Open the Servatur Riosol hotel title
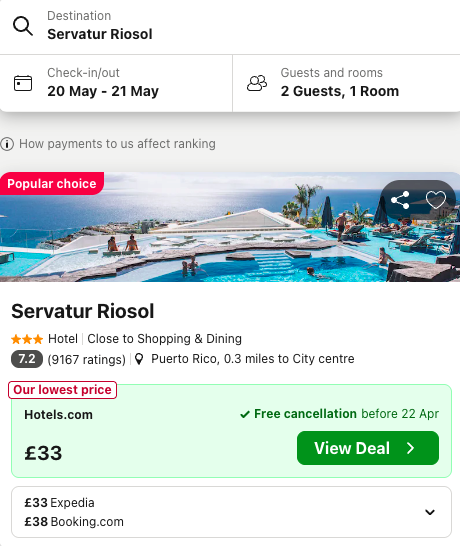This screenshot has width=460, height=546. (x=83, y=311)
